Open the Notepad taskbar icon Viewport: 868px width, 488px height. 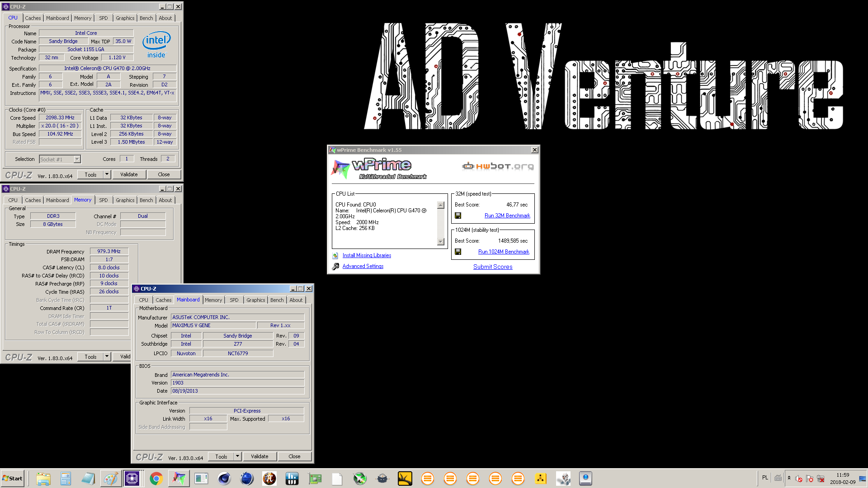(89, 479)
